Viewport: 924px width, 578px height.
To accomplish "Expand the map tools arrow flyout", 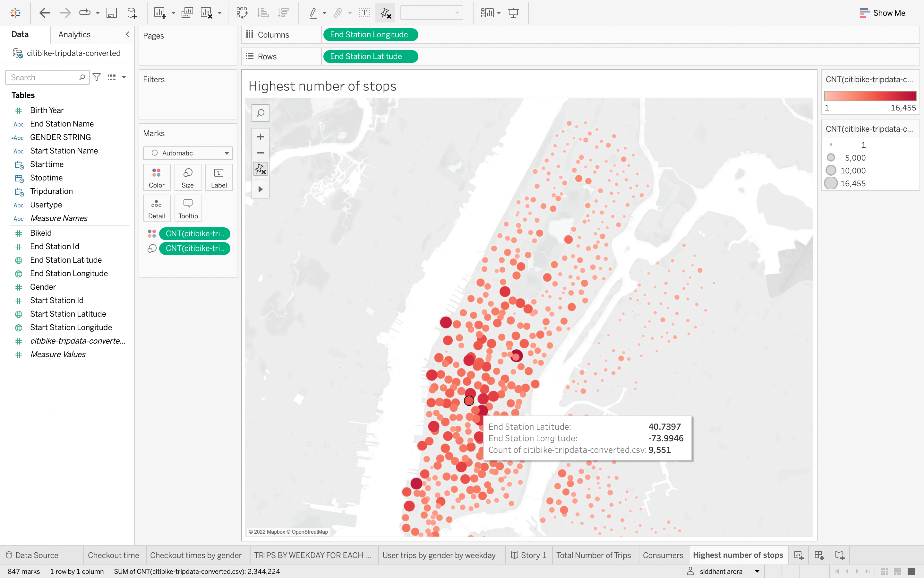I will pos(261,189).
